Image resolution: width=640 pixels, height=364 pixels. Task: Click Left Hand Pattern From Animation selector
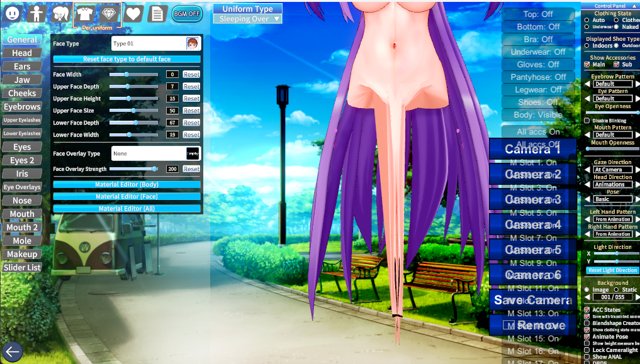tap(613, 219)
